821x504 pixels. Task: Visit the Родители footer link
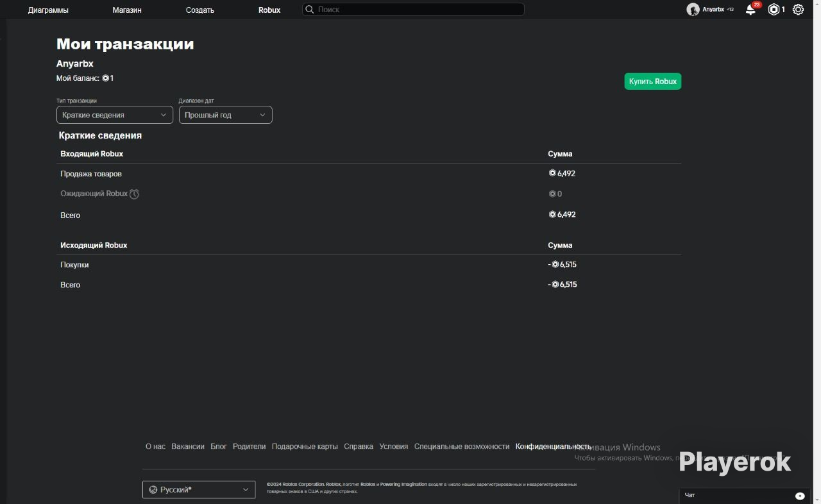tap(249, 446)
